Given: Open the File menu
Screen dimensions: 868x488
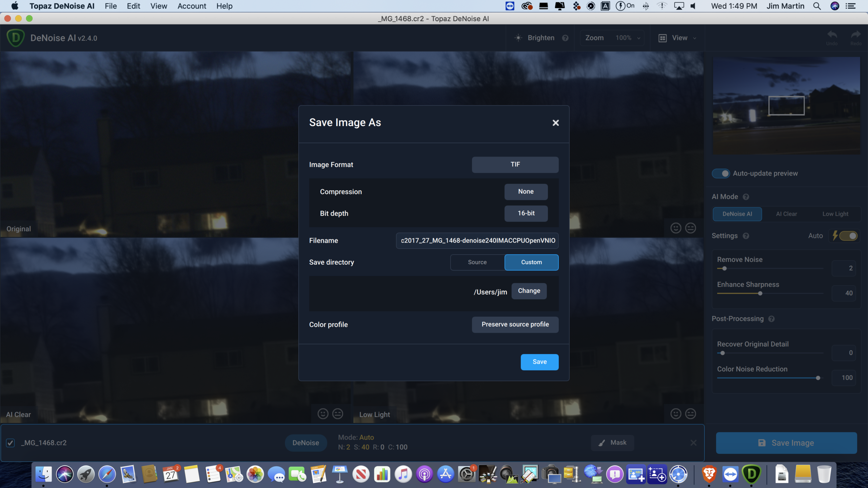Looking at the screenshot, I should [111, 6].
